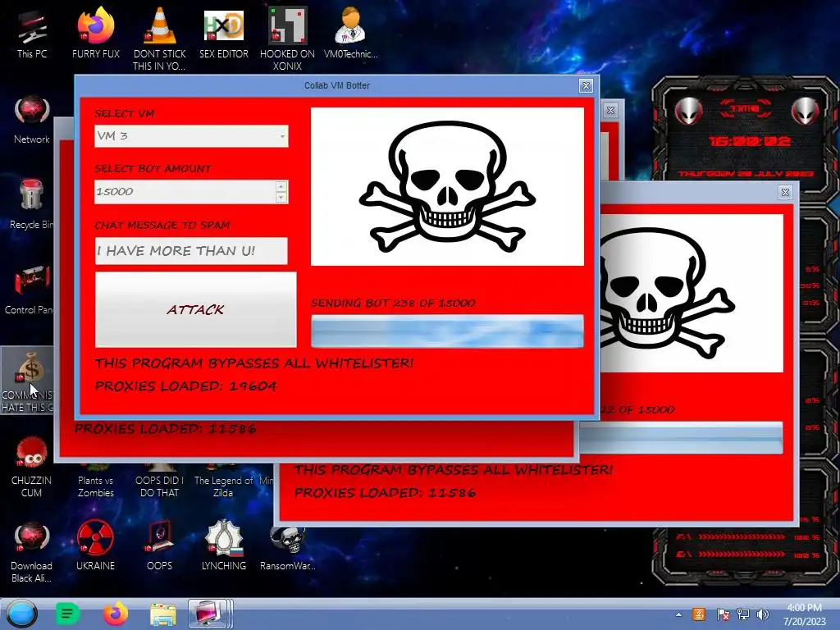Click the sending bot progress bar
The height and width of the screenshot is (630, 840).
tap(447, 331)
